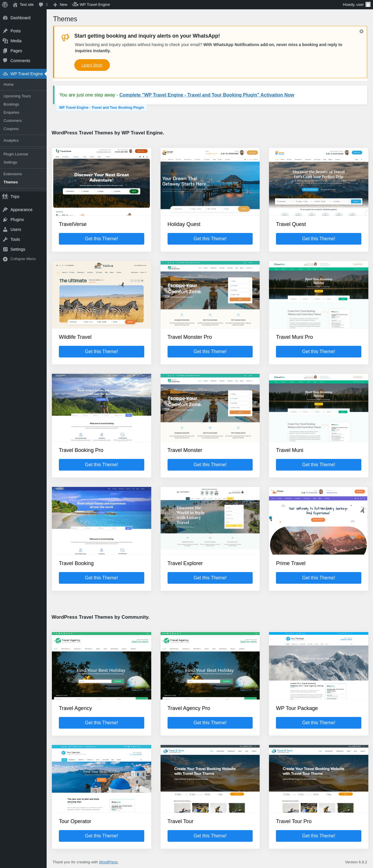The image size is (373, 868).
Task: Open the Plugin License submenu item
Action: click(15, 154)
